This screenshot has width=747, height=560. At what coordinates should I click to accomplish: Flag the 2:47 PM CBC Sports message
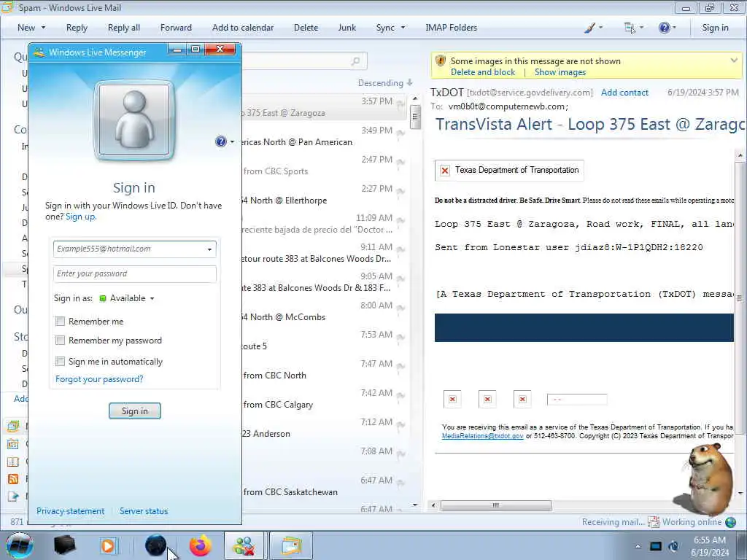400,163
